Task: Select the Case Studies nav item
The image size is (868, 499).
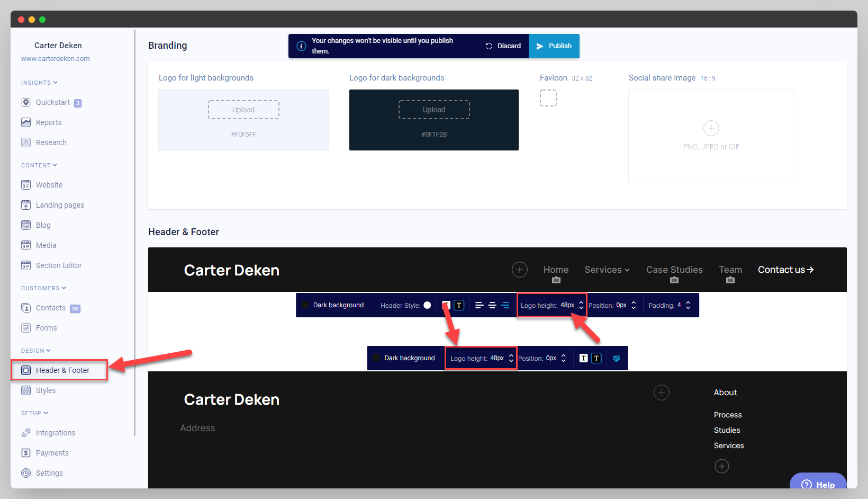Action: [674, 270]
